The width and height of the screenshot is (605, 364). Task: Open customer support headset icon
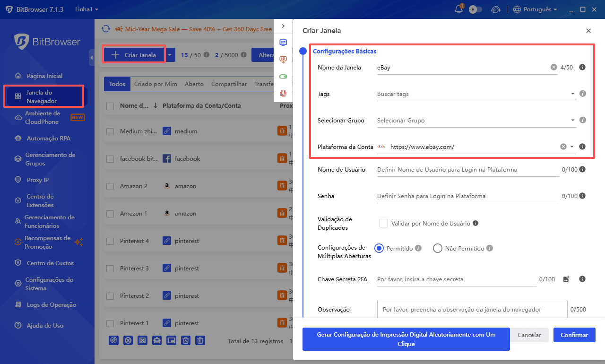coord(496,9)
